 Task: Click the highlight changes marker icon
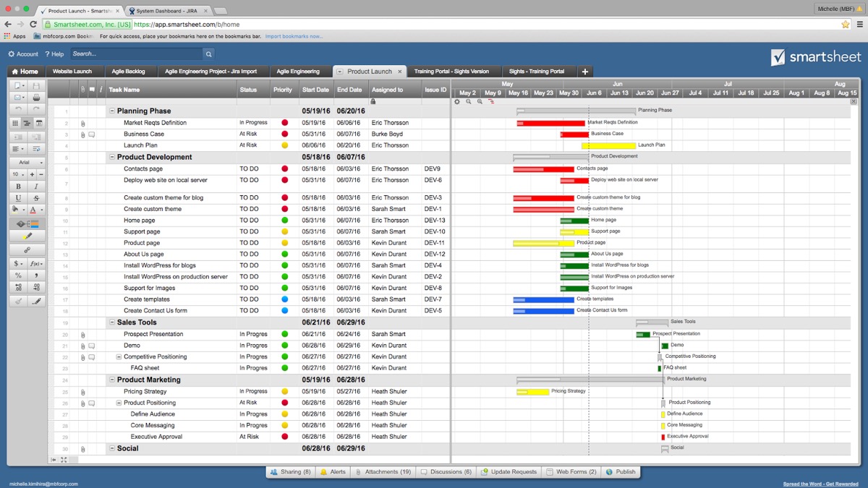pos(27,236)
